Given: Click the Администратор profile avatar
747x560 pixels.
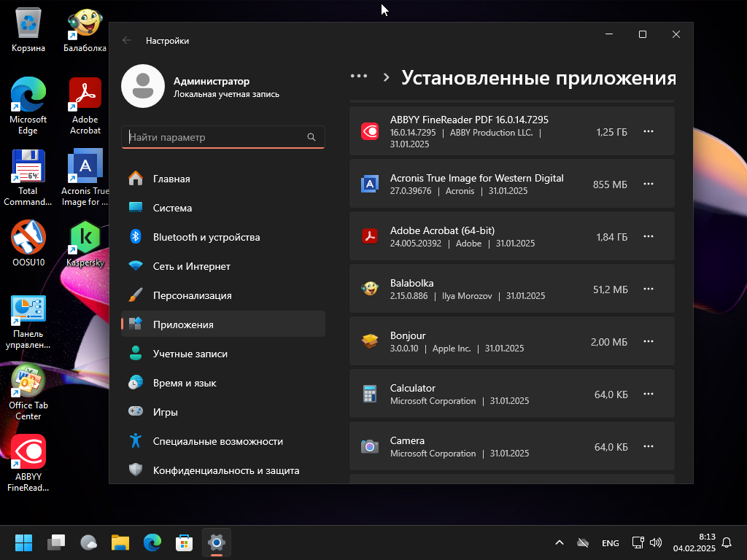Looking at the screenshot, I should point(143,86).
